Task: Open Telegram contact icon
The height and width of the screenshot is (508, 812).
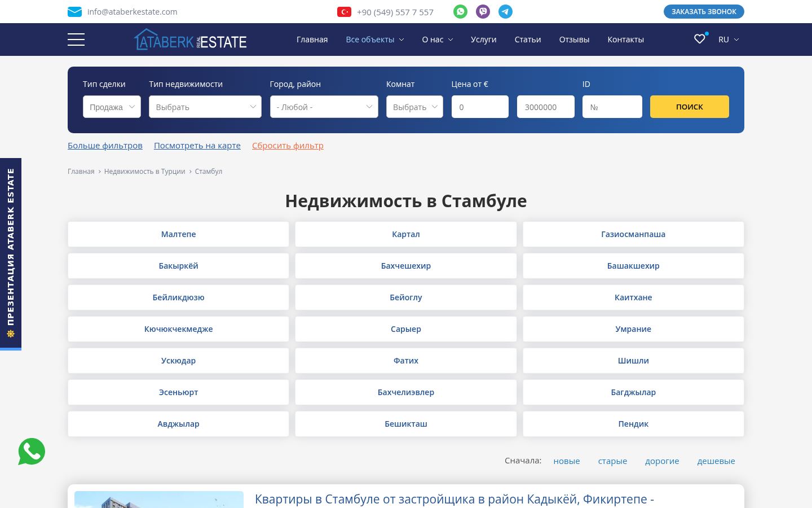Action: point(506,11)
